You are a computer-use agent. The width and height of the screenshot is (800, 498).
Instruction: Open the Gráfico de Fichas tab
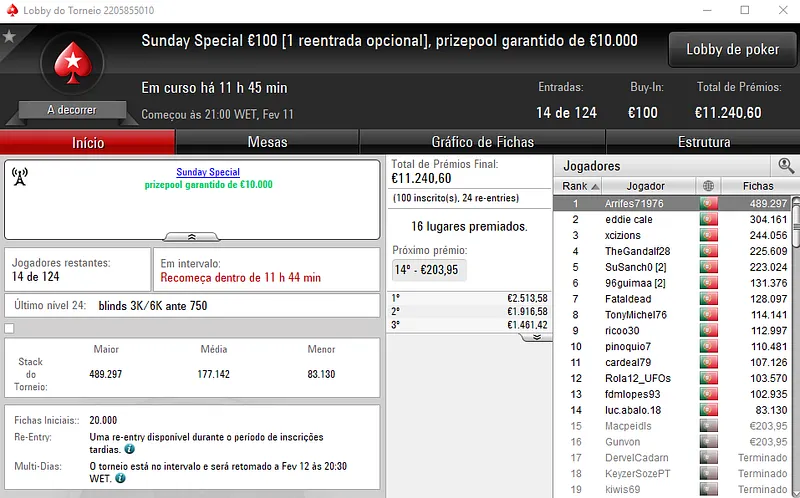[x=482, y=142]
